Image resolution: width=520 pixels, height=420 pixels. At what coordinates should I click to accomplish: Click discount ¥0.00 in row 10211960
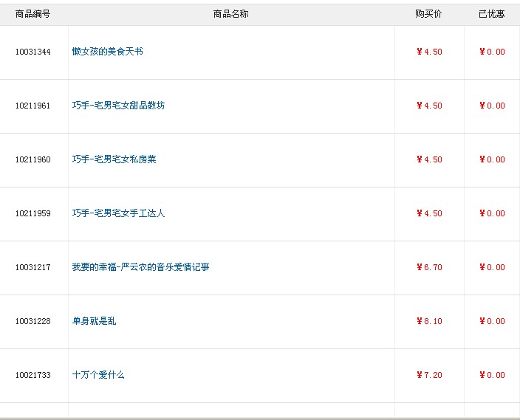pyautogui.click(x=492, y=159)
